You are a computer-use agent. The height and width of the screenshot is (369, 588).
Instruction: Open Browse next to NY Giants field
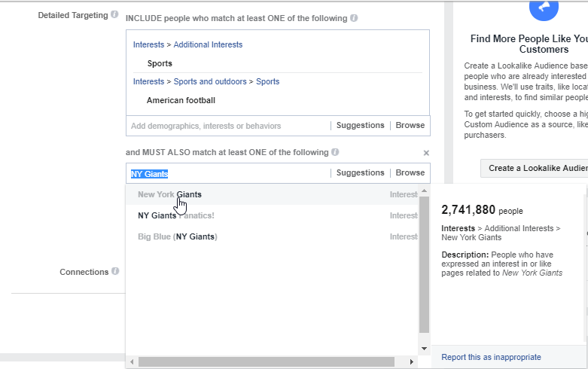pos(410,173)
